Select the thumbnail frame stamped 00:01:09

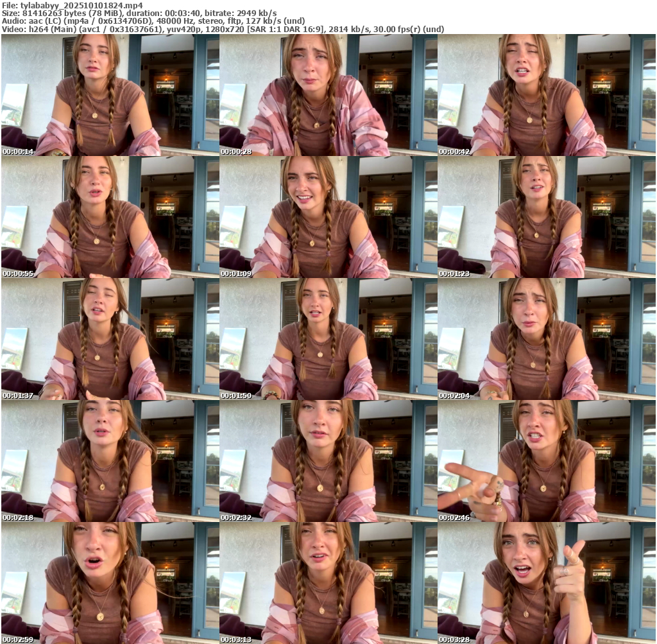[x=328, y=217]
